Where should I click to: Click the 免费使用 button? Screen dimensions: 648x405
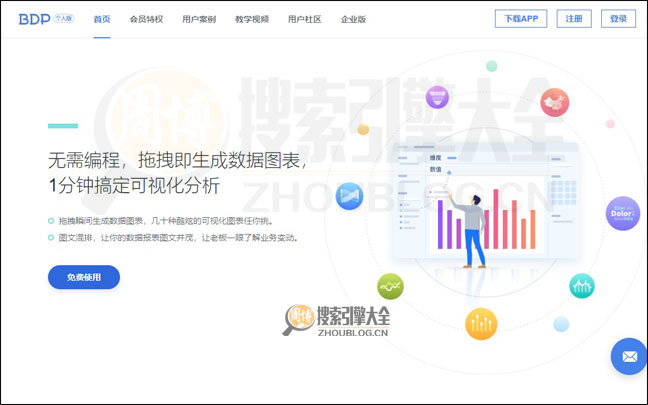84,277
